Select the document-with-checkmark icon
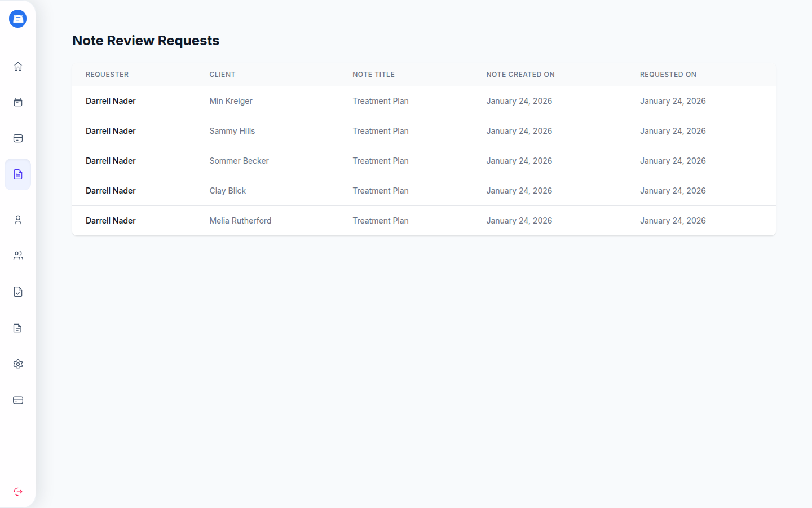Screen dimensions: 812x508 click(17, 292)
